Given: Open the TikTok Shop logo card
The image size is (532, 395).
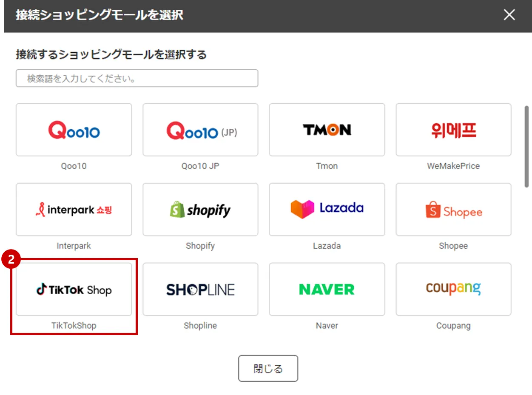Looking at the screenshot, I should [x=74, y=289].
